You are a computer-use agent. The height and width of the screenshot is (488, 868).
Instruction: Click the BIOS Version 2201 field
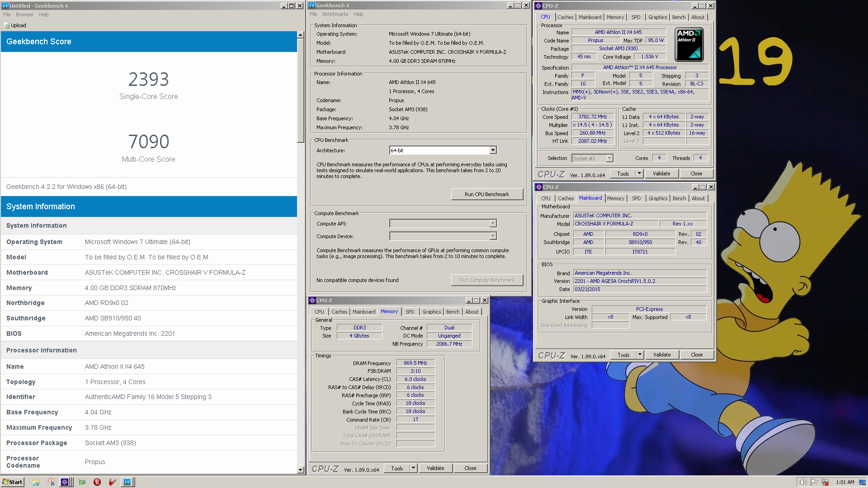(640, 281)
